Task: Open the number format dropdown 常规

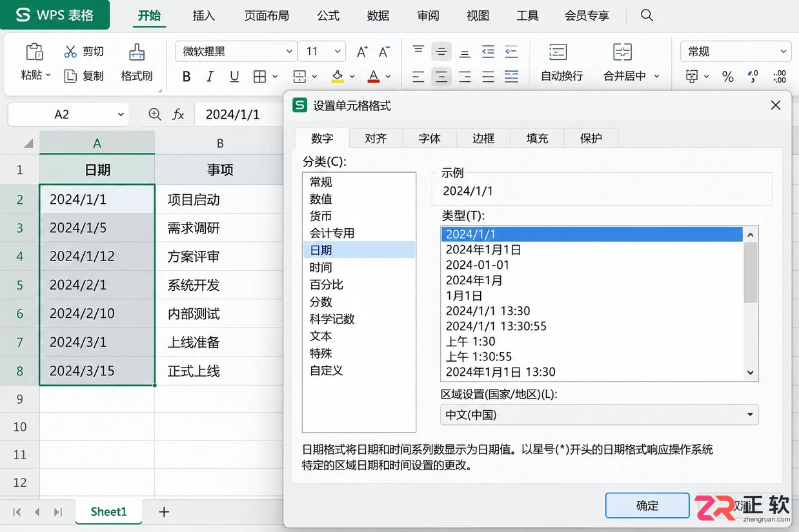Action: coord(736,52)
